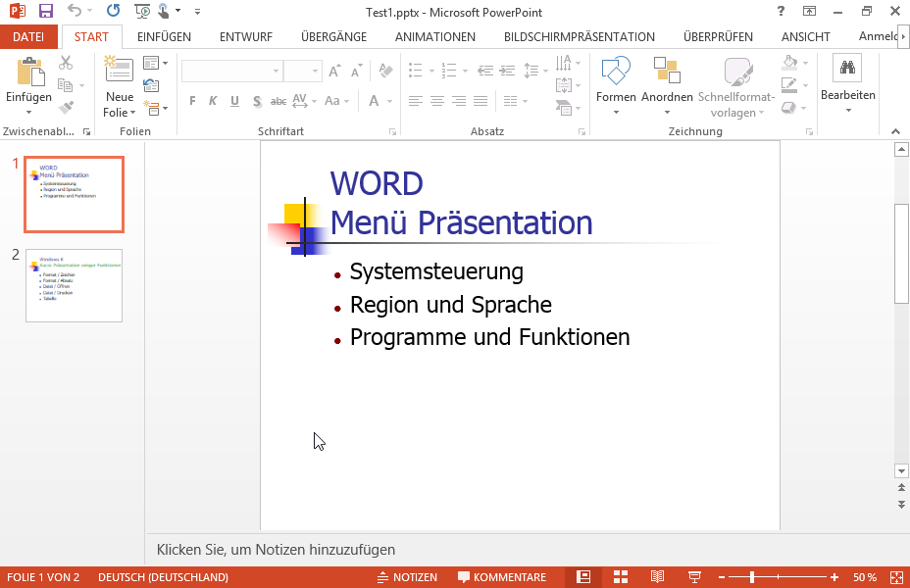The height and width of the screenshot is (588, 910).
Task: Switch to the ÜBERGÄNGE tab
Action: pyautogui.click(x=333, y=36)
